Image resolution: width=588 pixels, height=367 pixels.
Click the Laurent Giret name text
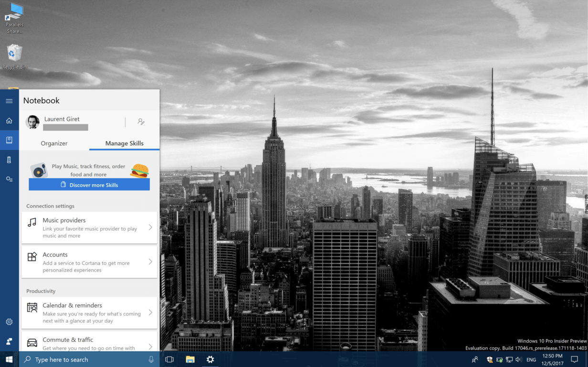(62, 119)
